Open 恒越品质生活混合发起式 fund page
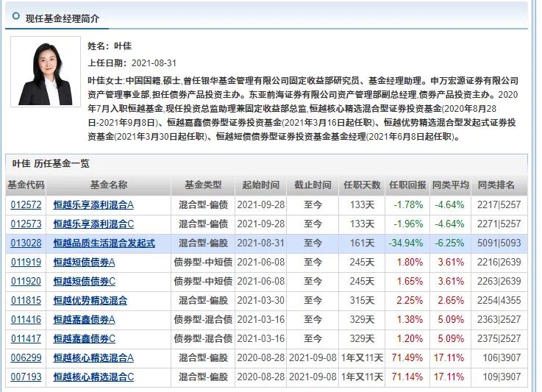Viewport: 542px width, 392px height. (104, 243)
